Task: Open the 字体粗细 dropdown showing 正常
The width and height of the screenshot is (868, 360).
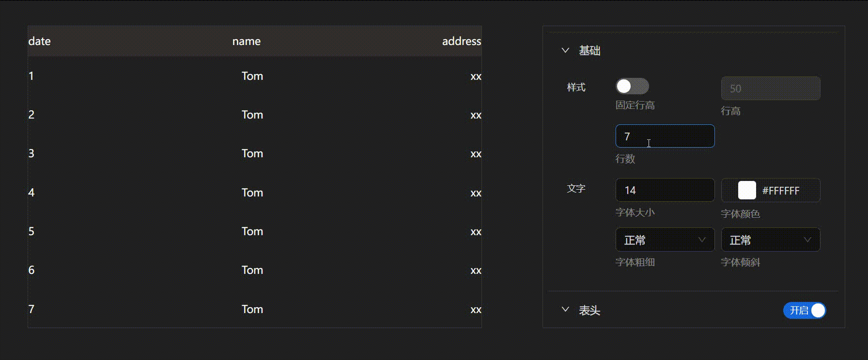Action: [665, 240]
